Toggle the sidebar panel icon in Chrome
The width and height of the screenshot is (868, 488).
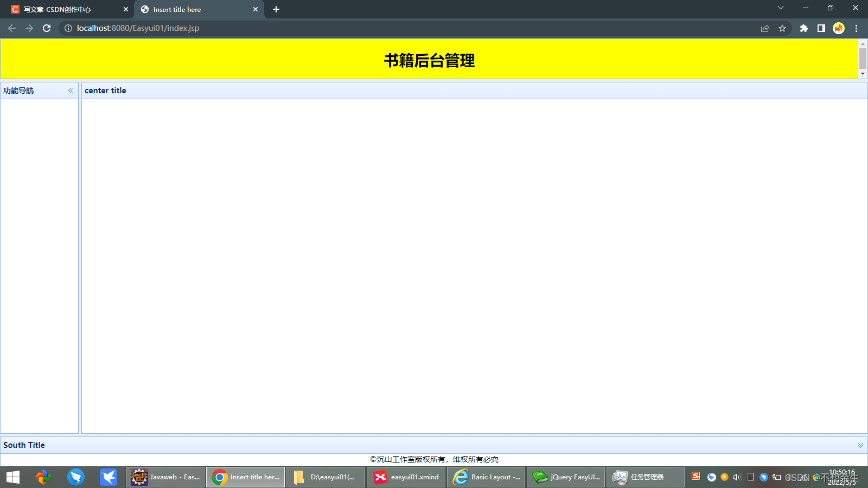[x=821, y=28]
